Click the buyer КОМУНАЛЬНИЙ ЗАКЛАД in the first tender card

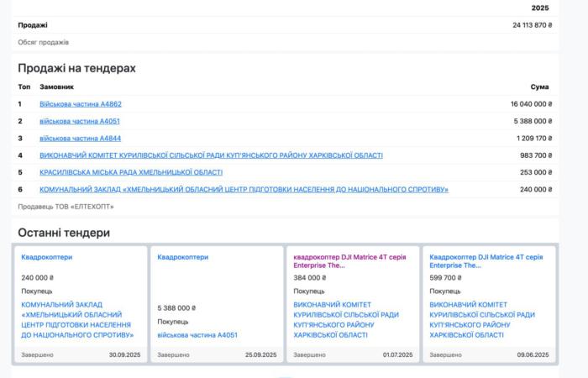point(77,319)
